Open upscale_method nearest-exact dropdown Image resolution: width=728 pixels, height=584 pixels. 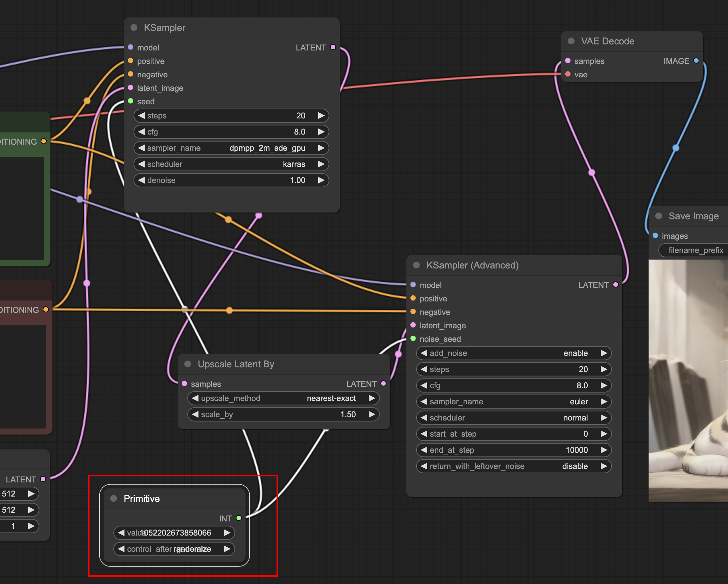click(x=283, y=398)
